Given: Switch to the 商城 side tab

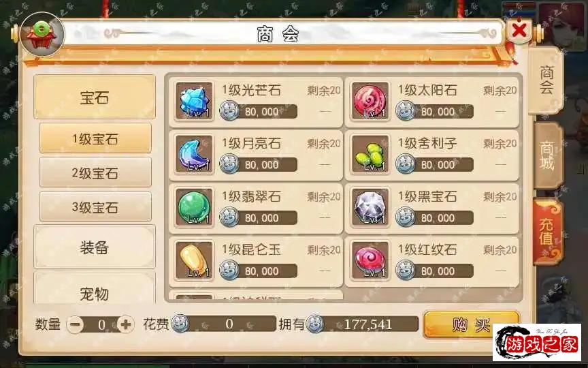Looking at the screenshot, I should coord(547,155).
